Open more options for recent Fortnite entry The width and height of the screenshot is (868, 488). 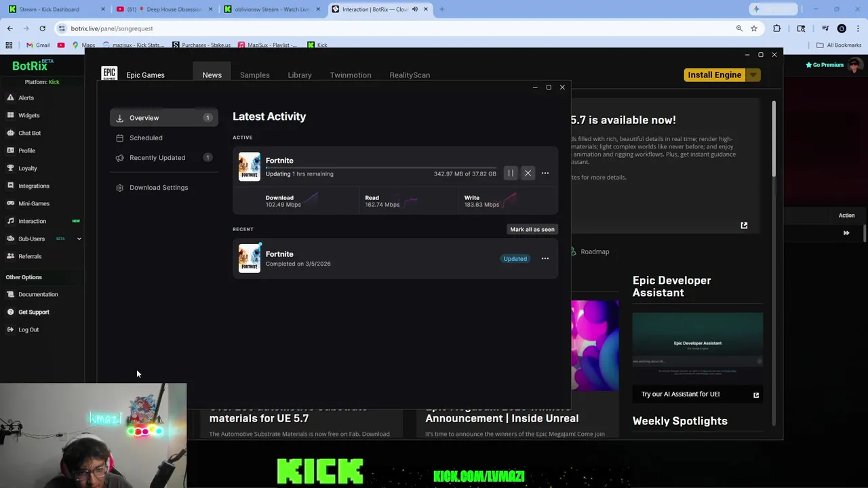tap(545, 258)
